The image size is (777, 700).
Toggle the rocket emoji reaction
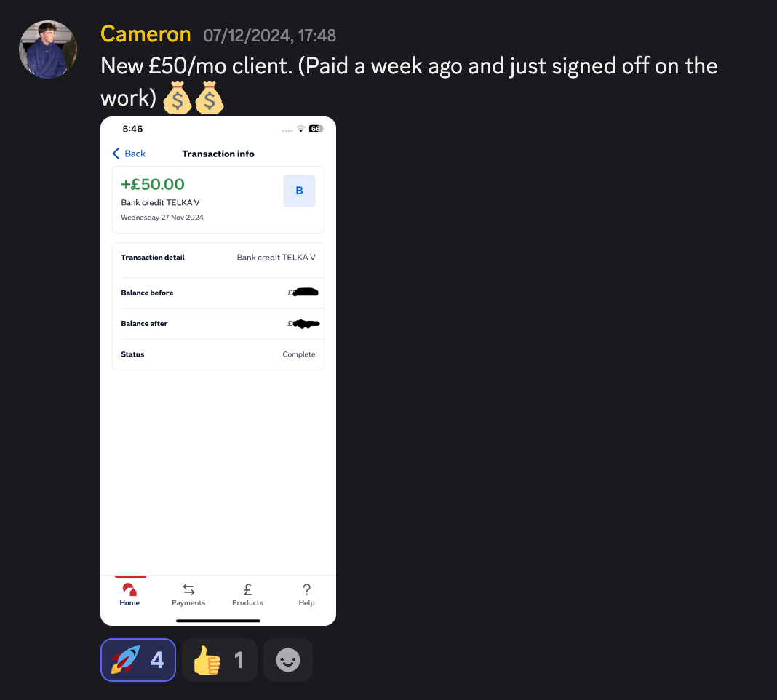click(x=138, y=660)
